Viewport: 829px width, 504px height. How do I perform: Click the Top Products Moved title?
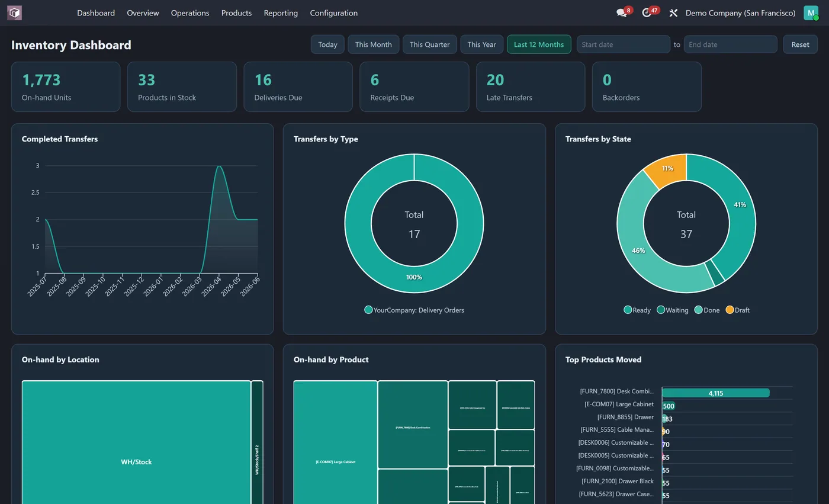tap(603, 359)
